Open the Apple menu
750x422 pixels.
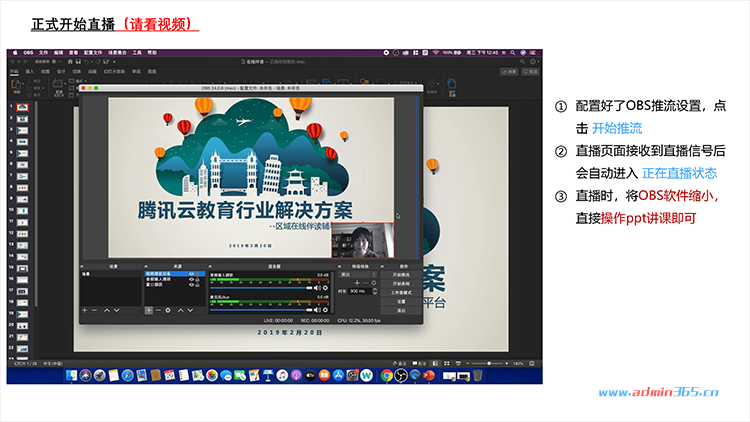[15, 53]
